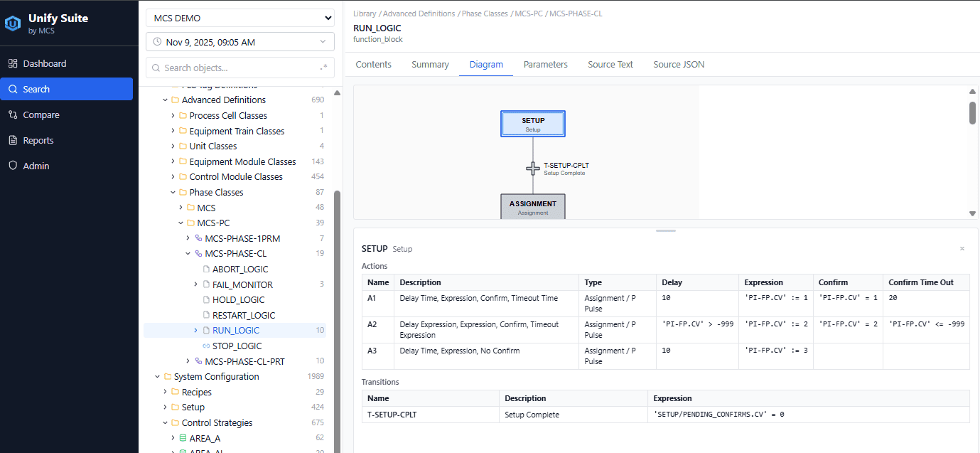Expand FAIL_MONITOR tree node

point(196,284)
